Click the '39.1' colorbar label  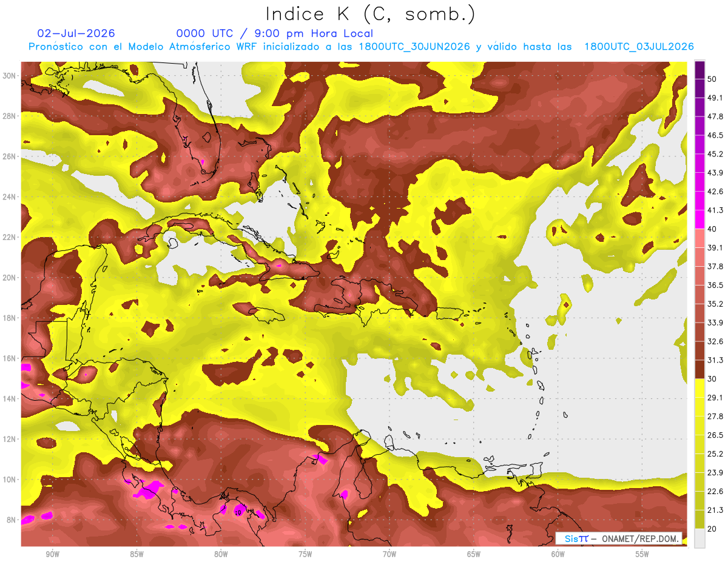[x=715, y=248]
